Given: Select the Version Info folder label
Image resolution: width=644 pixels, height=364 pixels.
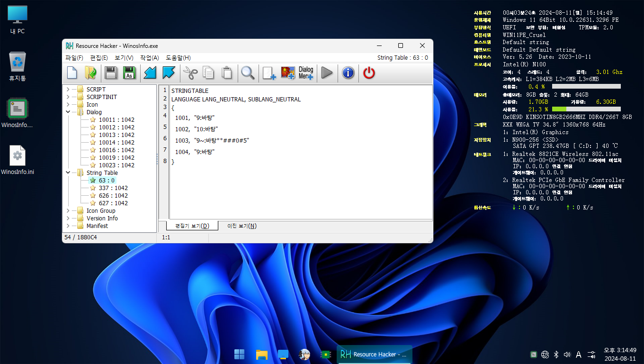Looking at the screenshot, I should click(x=102, y=218).
